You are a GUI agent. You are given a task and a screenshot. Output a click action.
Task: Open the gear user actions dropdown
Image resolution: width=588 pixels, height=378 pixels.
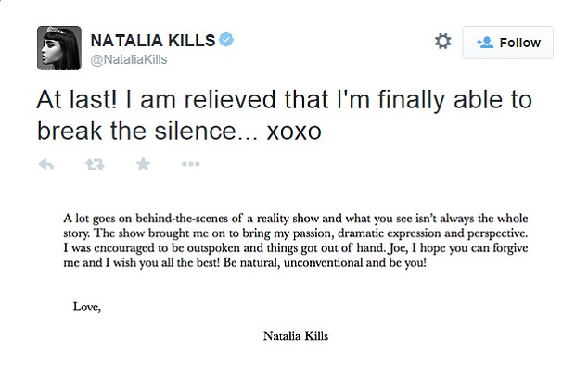(443, 41)
